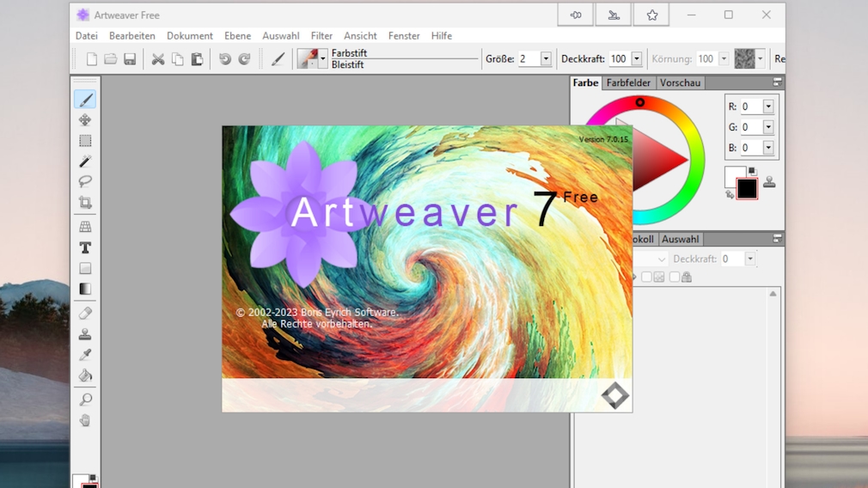Open the Größe size dropdown
This screenshot has width=868, height=488.
(546, 59)
